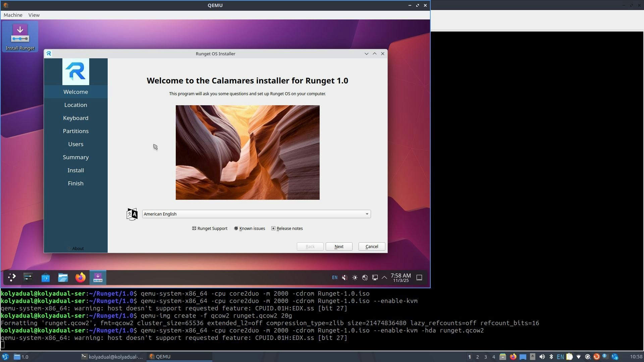Click the host clock showing 10:58
644x362 pixels.
(636, 357)
